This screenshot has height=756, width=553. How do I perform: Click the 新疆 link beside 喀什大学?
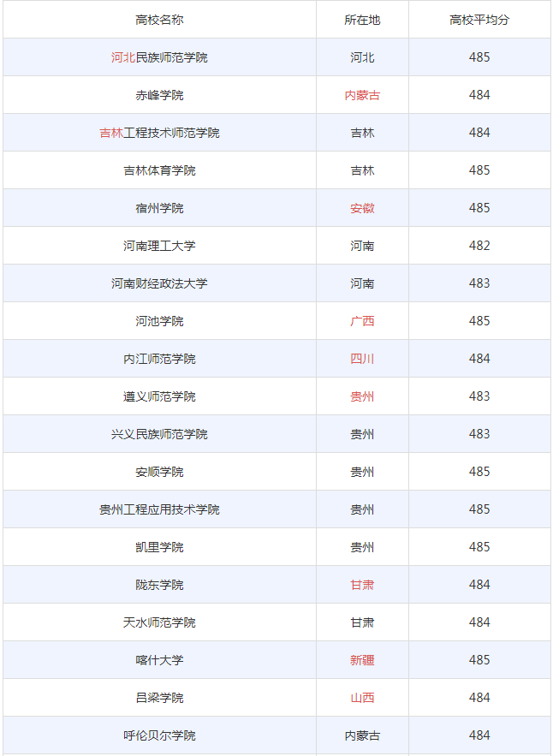pyautogui.click(x=362, y=660)
